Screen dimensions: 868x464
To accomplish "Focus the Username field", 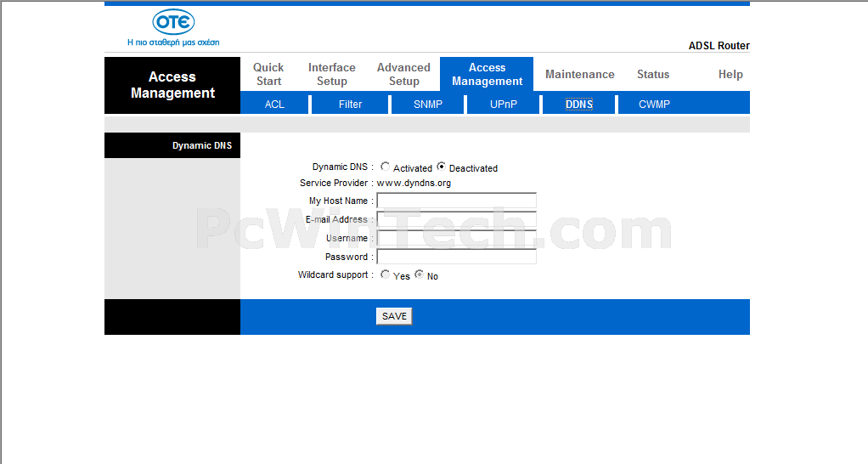I will tap(457, 238).
